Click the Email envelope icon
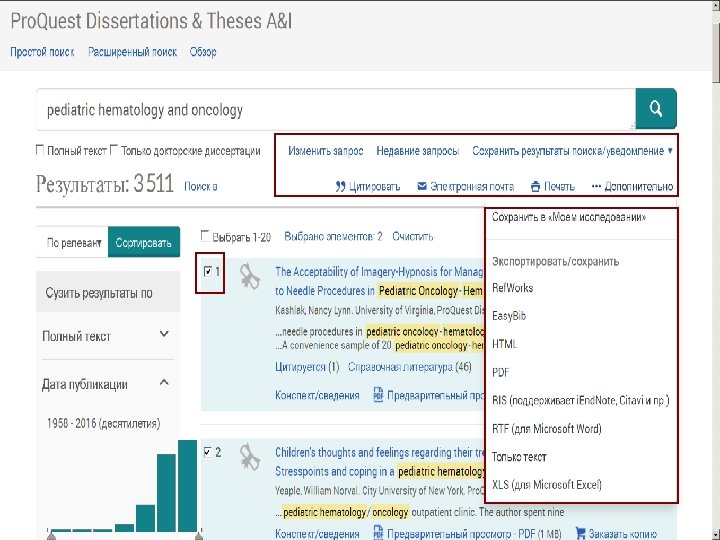This screenshot has width=720, height=540. [x=422, y=186]
